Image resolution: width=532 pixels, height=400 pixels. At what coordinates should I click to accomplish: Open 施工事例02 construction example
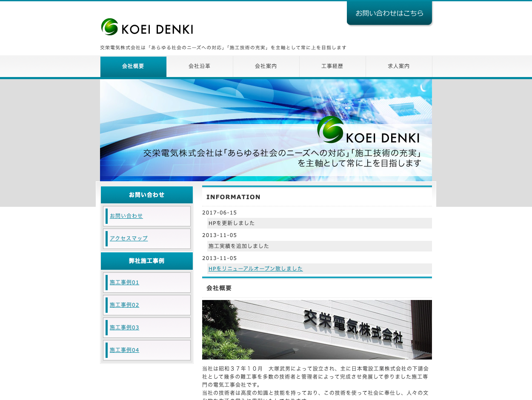pyautogui.click(x=124, y=305)
